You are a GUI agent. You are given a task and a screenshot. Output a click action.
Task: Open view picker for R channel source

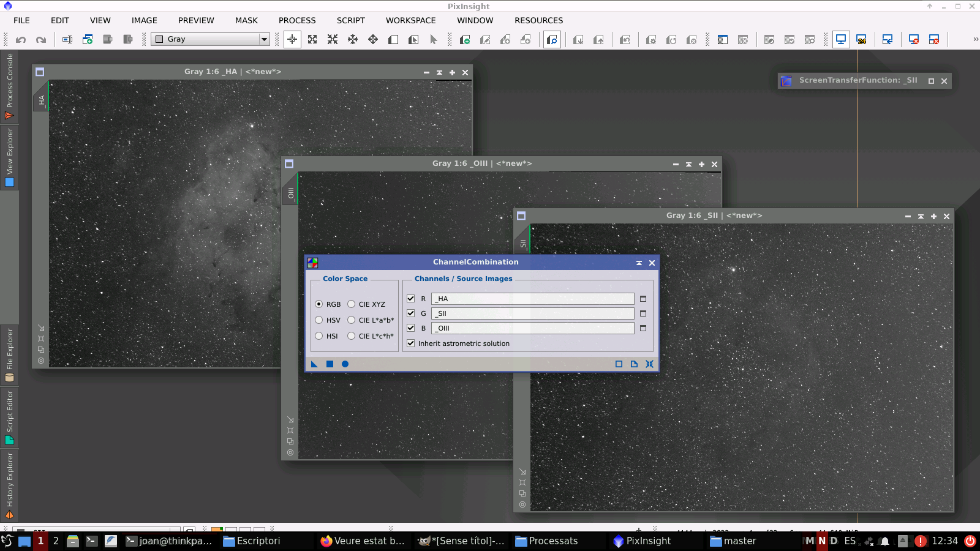point(643,299)
